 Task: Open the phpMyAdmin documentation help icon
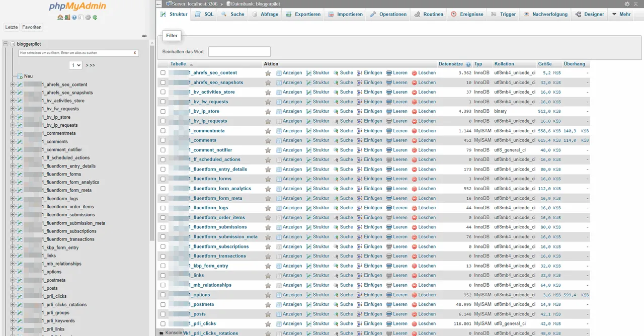point(74,17)
